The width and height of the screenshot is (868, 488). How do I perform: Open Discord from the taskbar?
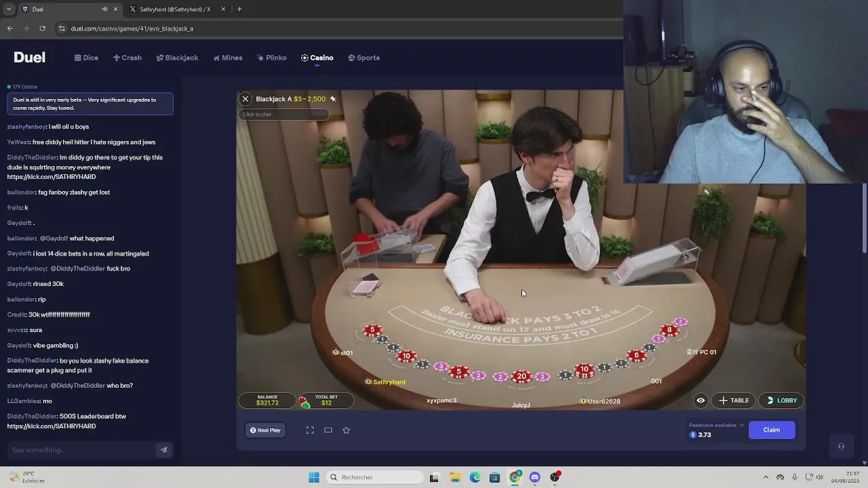pyautogui.click(x=535, y=477)
